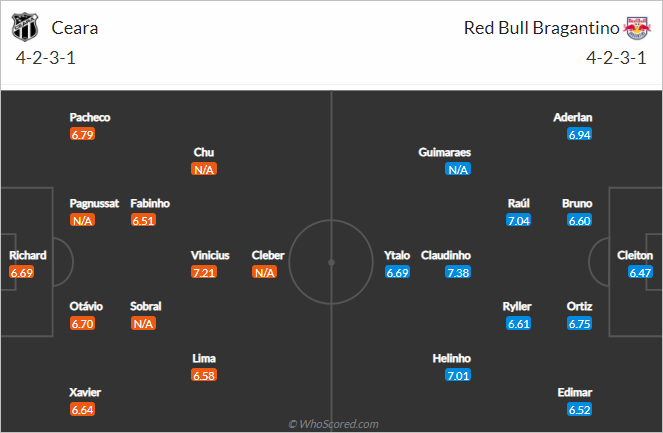663x433 pixels.
Task: Select Pacheco's 6.79 rating badge
Action: [x=82, y=134]
